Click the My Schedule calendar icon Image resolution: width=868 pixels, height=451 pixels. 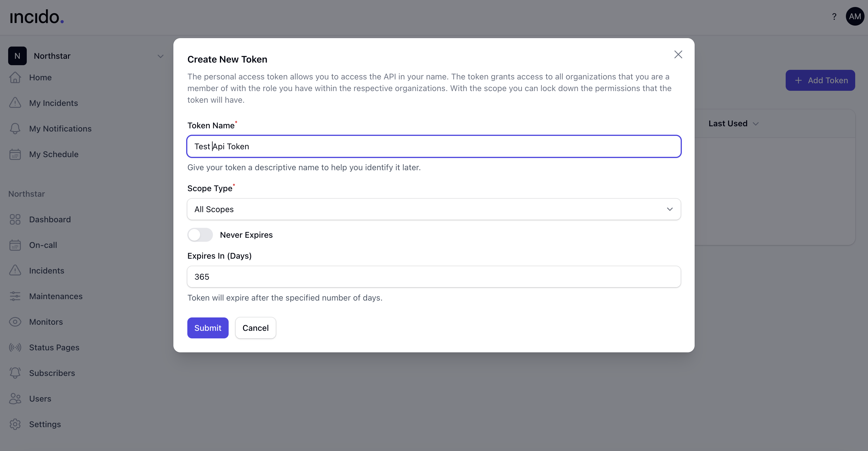tap(15, 155)
